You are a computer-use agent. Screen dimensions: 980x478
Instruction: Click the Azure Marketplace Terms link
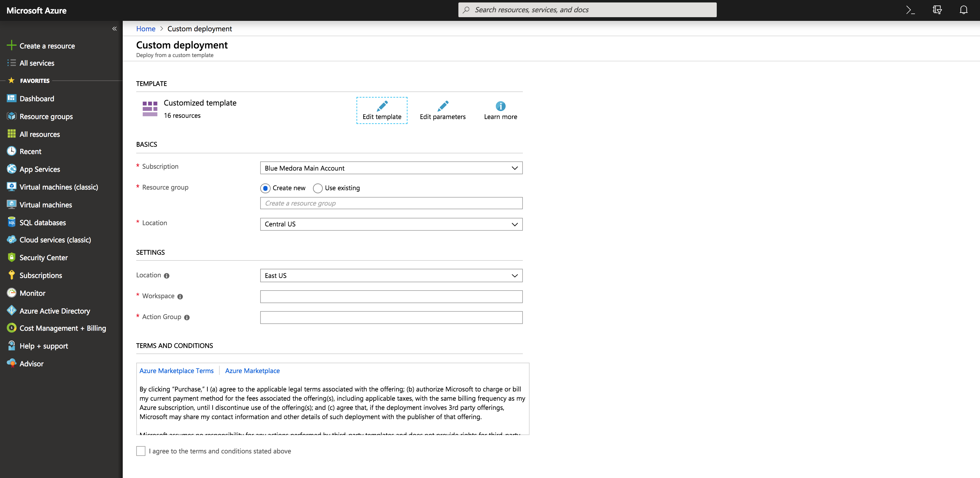(176, 371)
